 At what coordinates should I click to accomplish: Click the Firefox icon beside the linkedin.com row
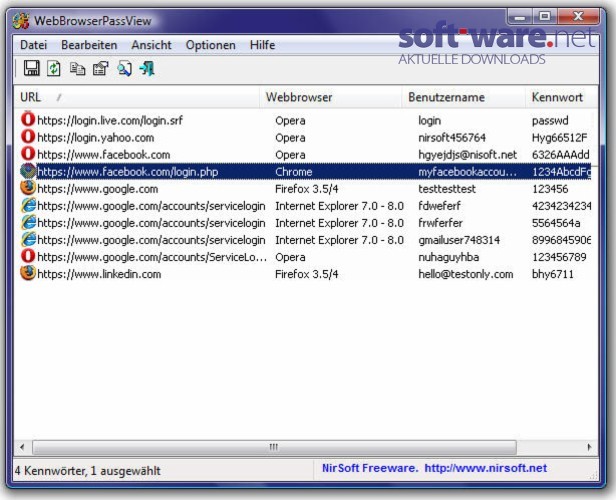pyautogui.click(x=28, y=273)
